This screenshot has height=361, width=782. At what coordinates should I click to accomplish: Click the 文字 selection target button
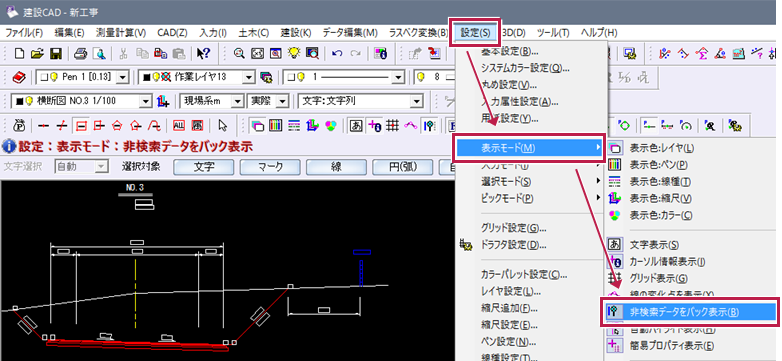[203, 167]
